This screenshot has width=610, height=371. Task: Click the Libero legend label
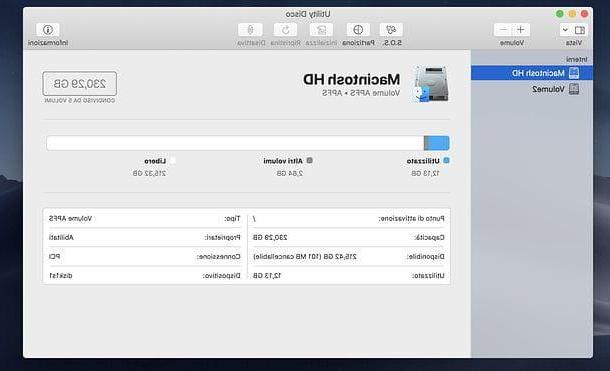(155, 161)
